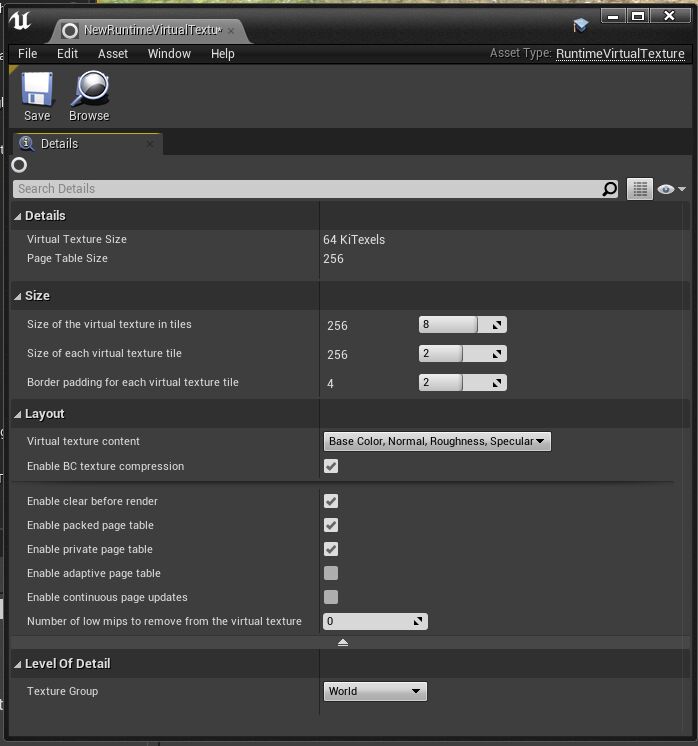
Task: Open the File menu
Action: (x=27, y=54)
